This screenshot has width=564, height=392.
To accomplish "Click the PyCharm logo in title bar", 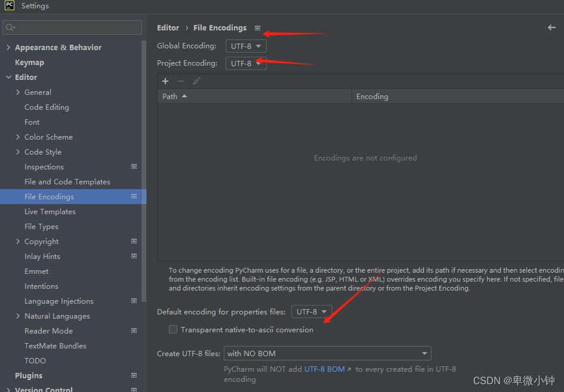I will pos(10,6).
